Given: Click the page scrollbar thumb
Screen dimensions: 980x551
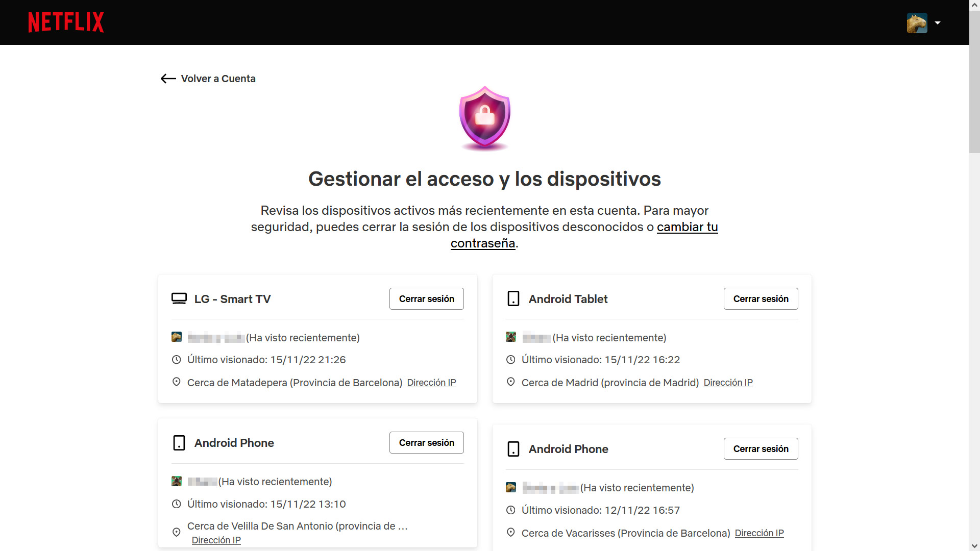Looking at the screenshot, I should click(974, 82).
